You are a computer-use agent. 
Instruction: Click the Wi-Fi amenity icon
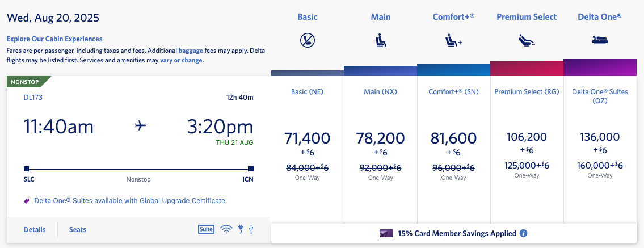tap(226, 229)
